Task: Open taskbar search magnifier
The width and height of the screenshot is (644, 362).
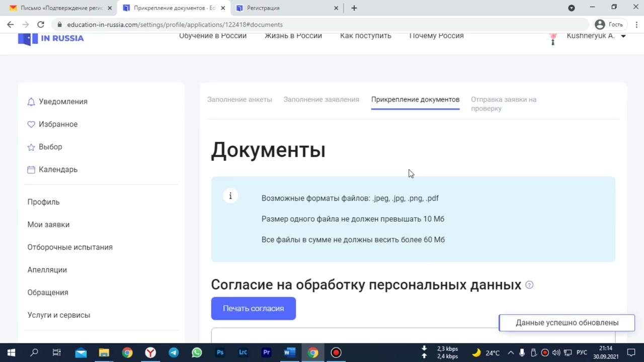Action: click(34, 352)
